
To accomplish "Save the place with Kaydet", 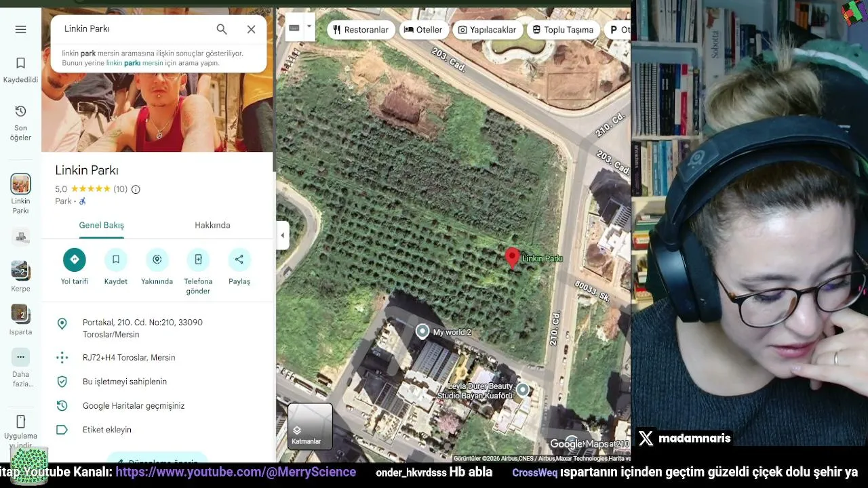I will [116, 267].
